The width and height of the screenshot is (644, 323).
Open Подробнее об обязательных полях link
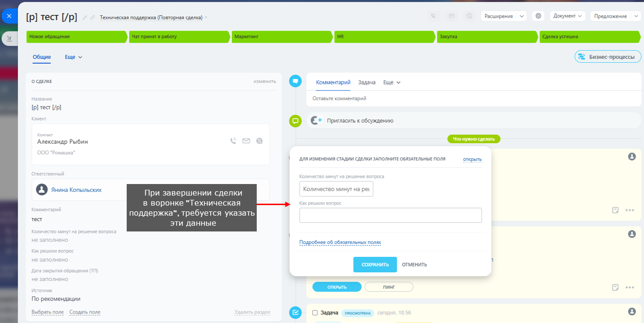coord(340,242)
